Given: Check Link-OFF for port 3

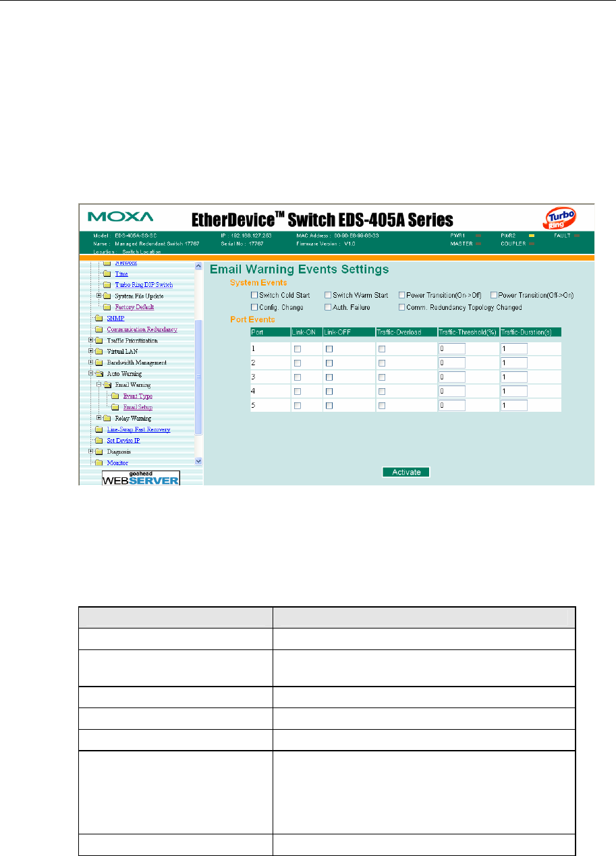Looking at the screenshot, I should pyautogui.click(x=329, y=377).
